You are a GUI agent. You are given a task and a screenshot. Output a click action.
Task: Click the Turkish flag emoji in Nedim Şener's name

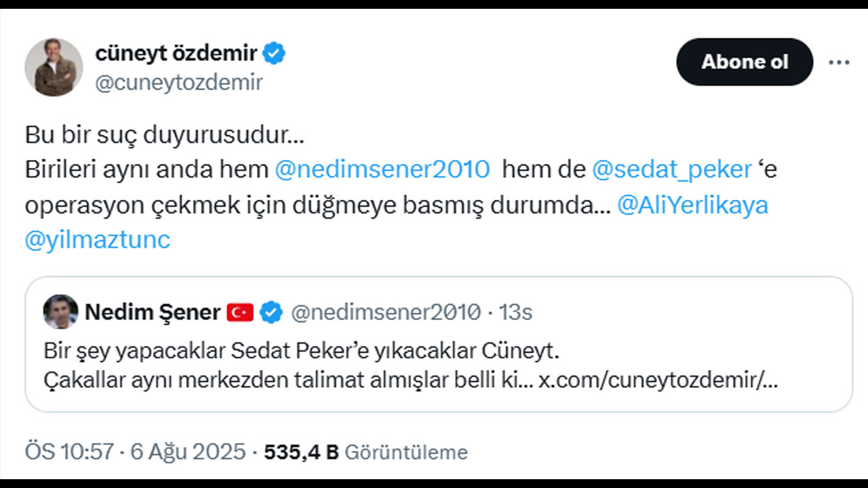(x=237, y=312)
